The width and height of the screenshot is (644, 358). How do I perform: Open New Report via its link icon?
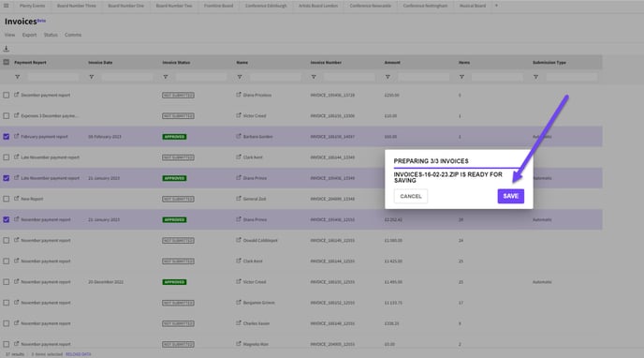[17, 199]
